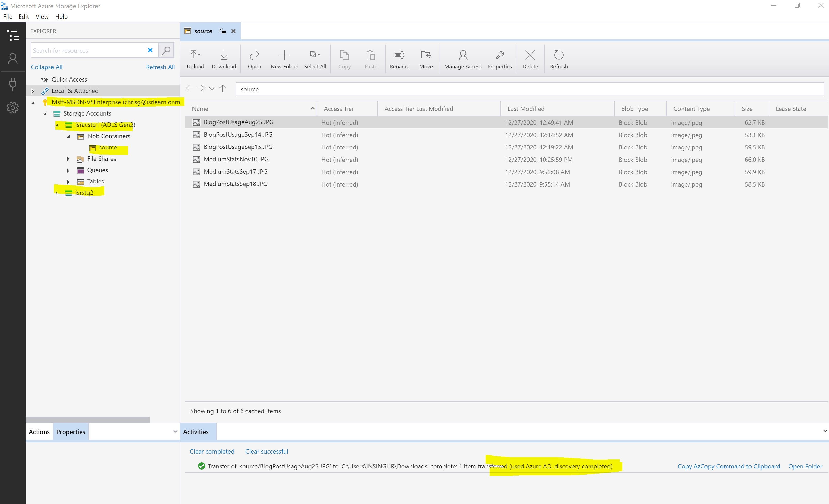The image size is (829, 504).
Task: Create a New Folder
Action: [284, 59]
